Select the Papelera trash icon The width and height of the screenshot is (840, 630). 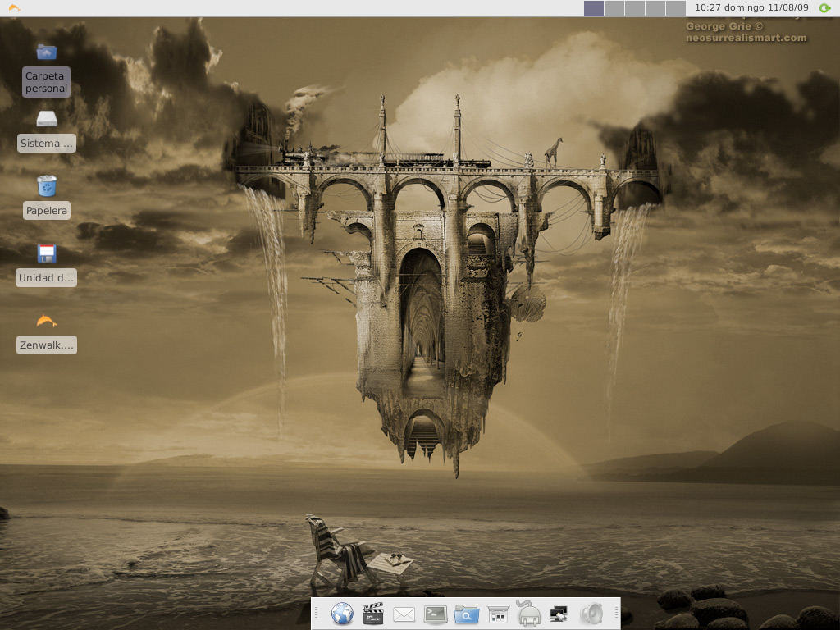pyautogui.click(x=47, y=186)
